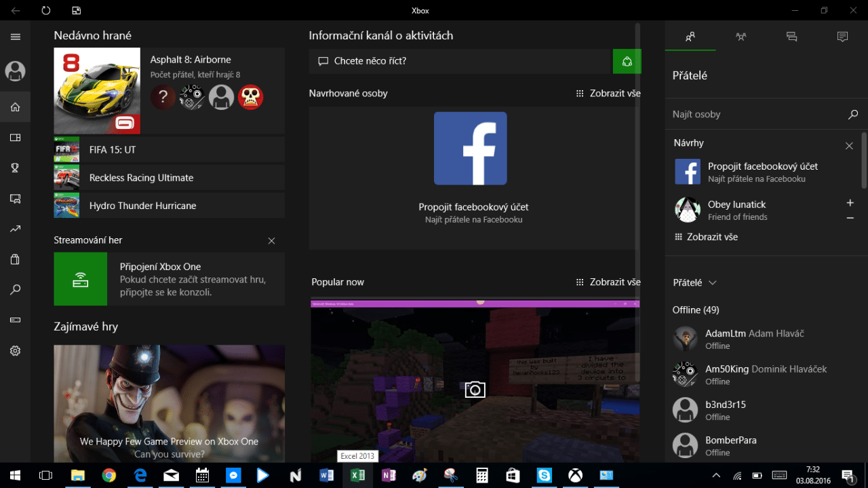Click 'Propojit facebookový účet' under the large Facebook tile
This screenshot has height=488, width=868.
[473, 207]
